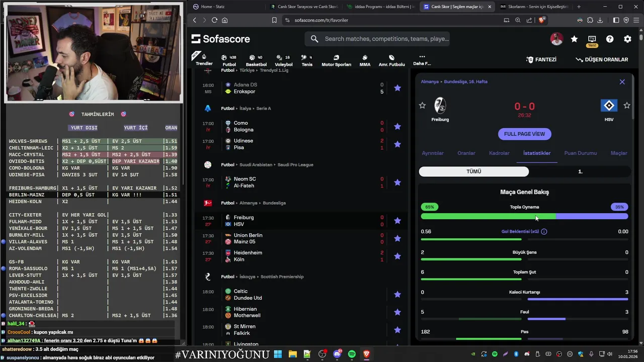644x362 pixels.
Task: Click the Freiburg team logo in panel
Action: tap(440, 106)
